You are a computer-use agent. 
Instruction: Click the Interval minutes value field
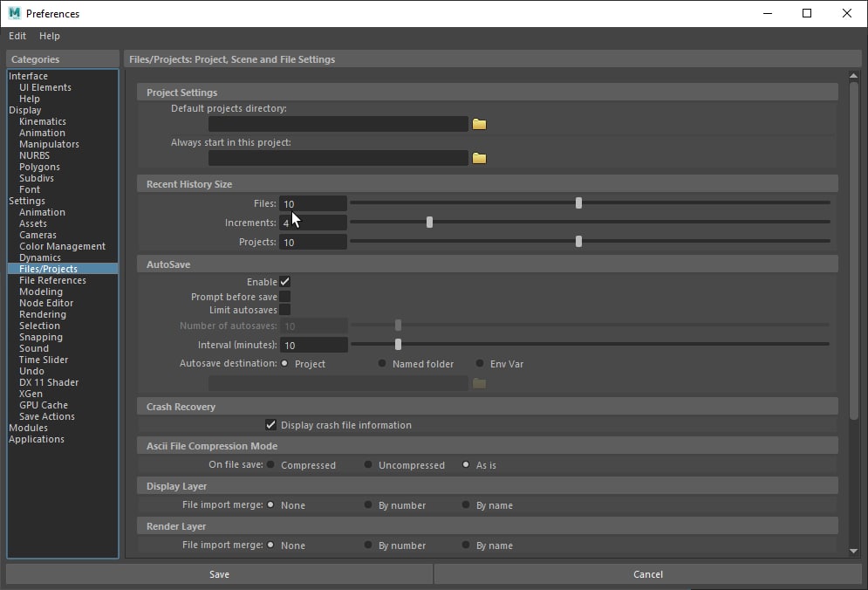coord(314,345)
